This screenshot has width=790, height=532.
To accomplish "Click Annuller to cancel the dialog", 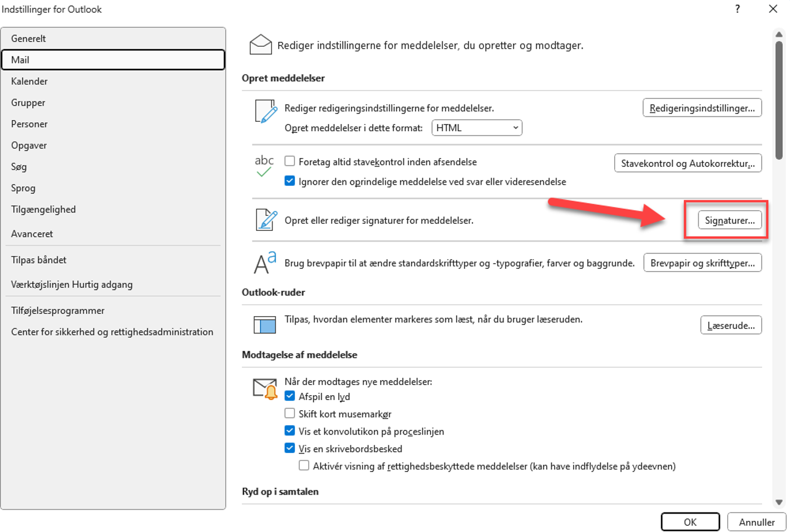I will pyautogui.click(x=756, y=522).
